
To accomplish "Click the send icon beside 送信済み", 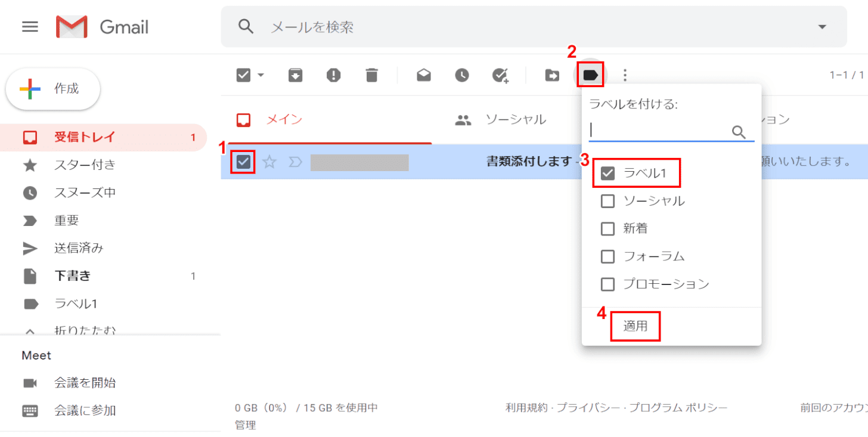I will click(x=30, y=248).
